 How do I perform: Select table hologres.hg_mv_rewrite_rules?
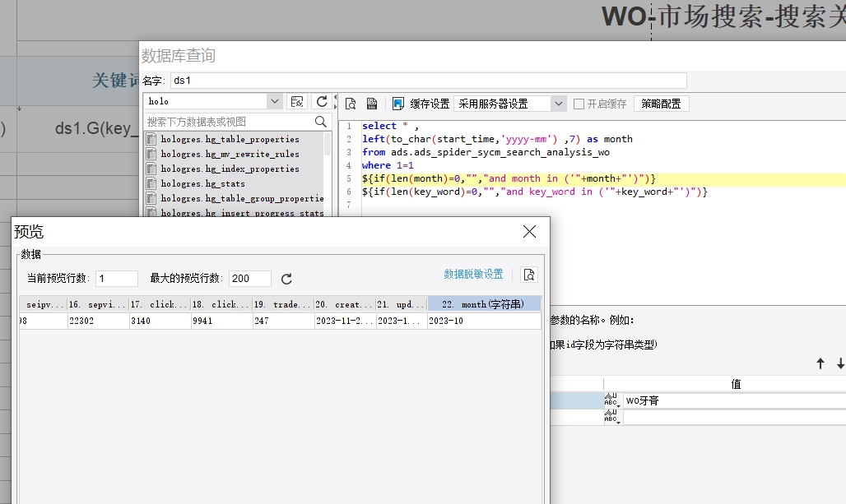click(x=230, y=154)
